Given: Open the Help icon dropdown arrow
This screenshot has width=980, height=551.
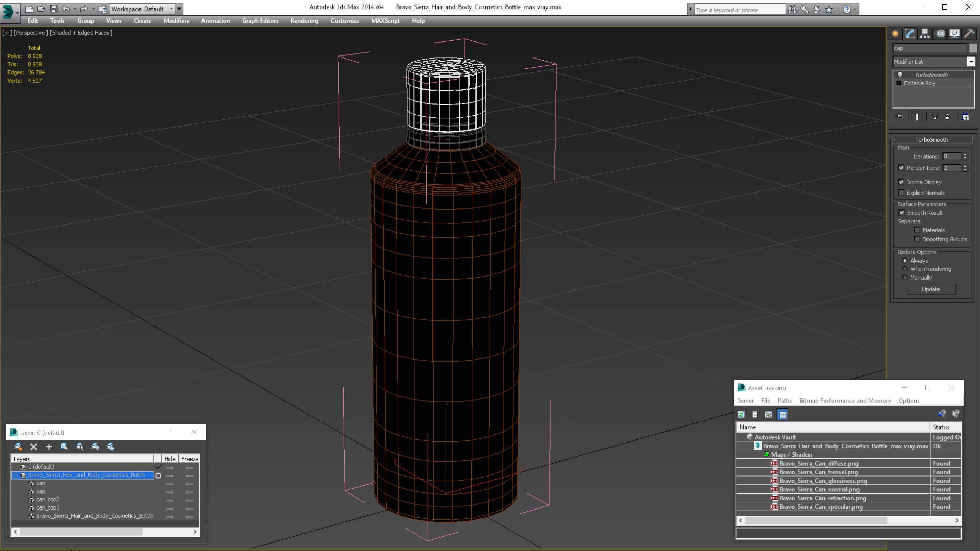Looking at the screenshot, I should tap(855, 9).
